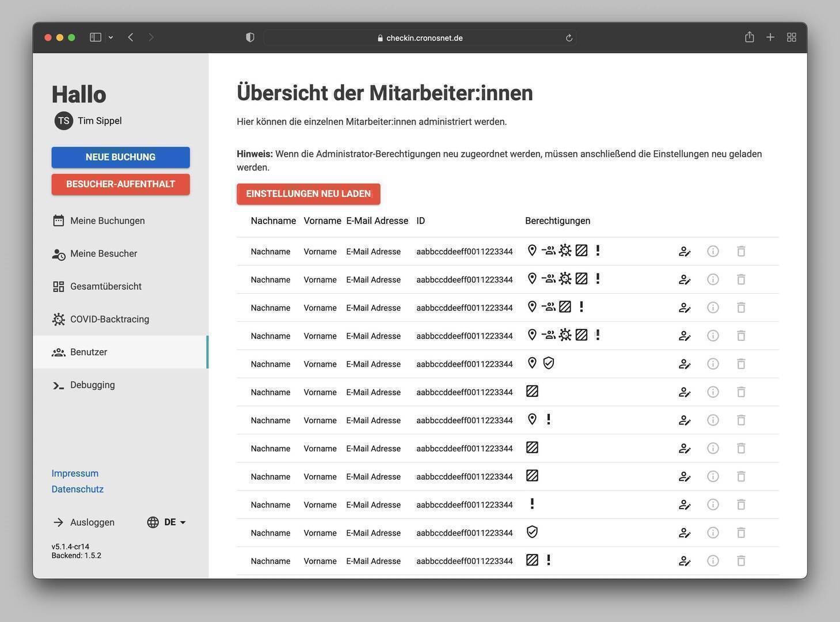840x622 pixels.
Task: Click shield permission icon in fifth row
Action: click(x=549, y=363)
